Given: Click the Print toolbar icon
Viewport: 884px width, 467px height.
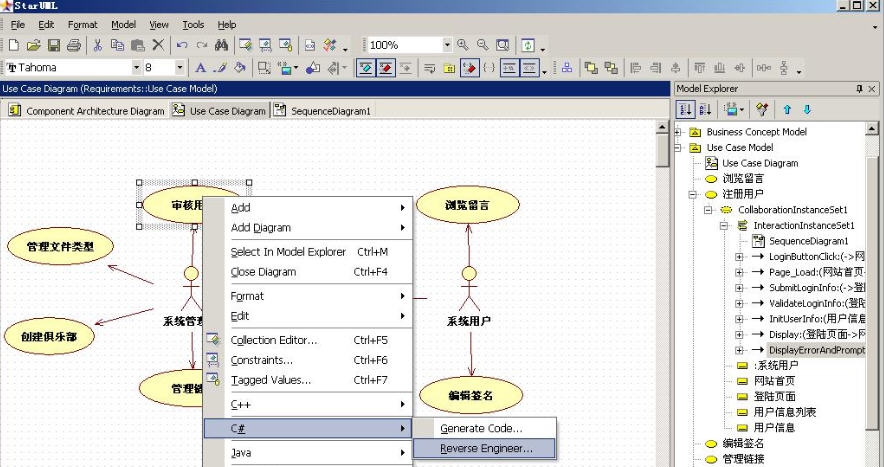Looking at the screenshot, I should click(73, 45).
